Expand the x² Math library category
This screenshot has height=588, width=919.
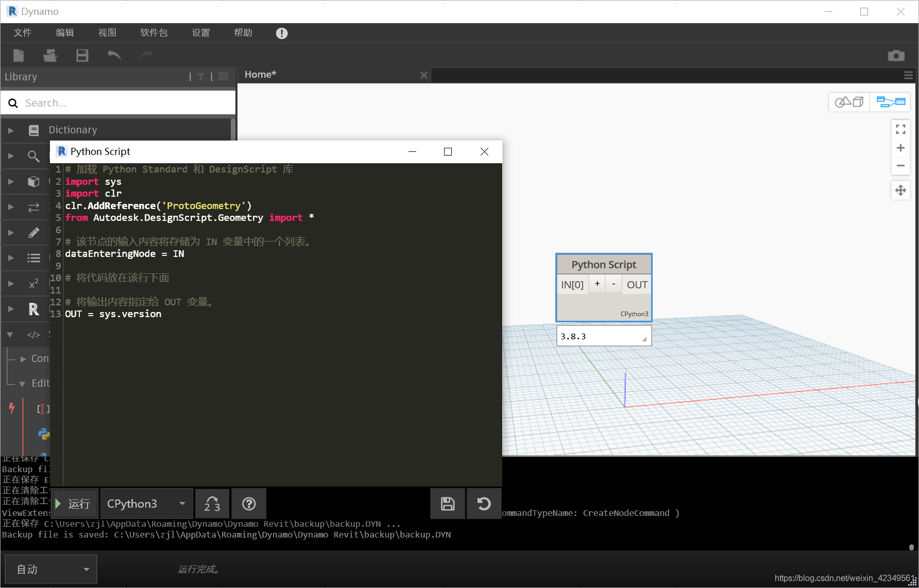coord(10,284)
